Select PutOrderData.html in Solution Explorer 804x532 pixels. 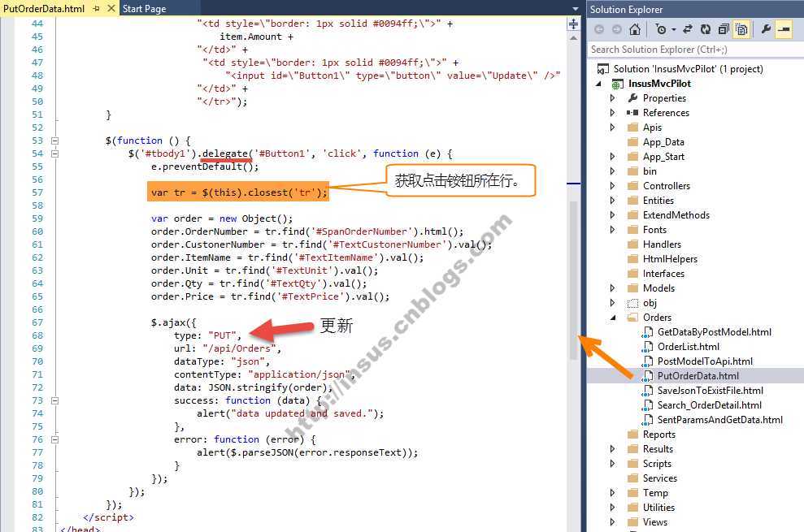coord(698,376)
